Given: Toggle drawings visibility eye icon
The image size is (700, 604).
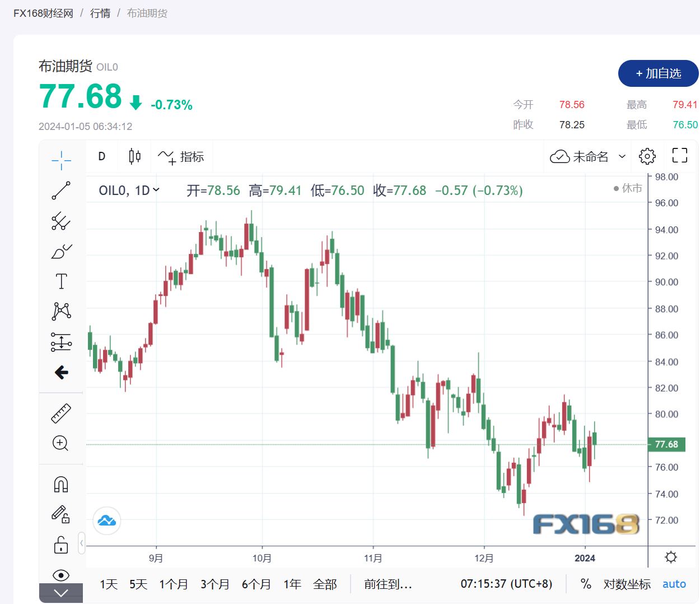Looking at the screenshot, I should pos(61,575).
